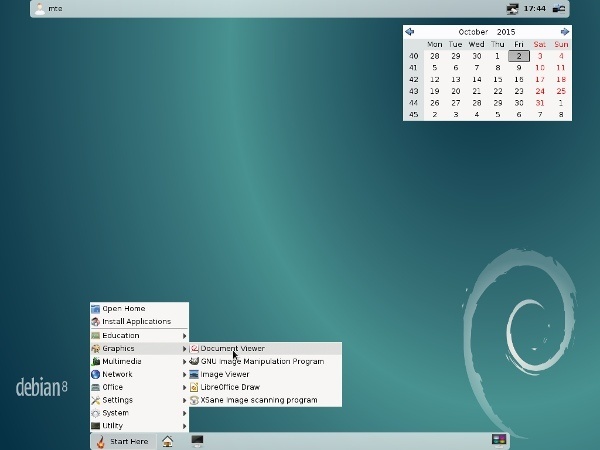
Task: Expand the System submenu
Action: (139, 413)
